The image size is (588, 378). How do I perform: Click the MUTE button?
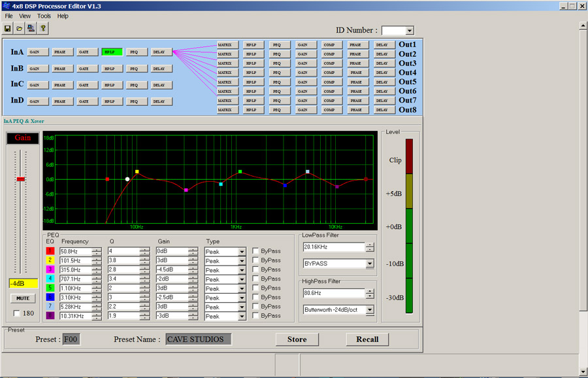point(22,298)
